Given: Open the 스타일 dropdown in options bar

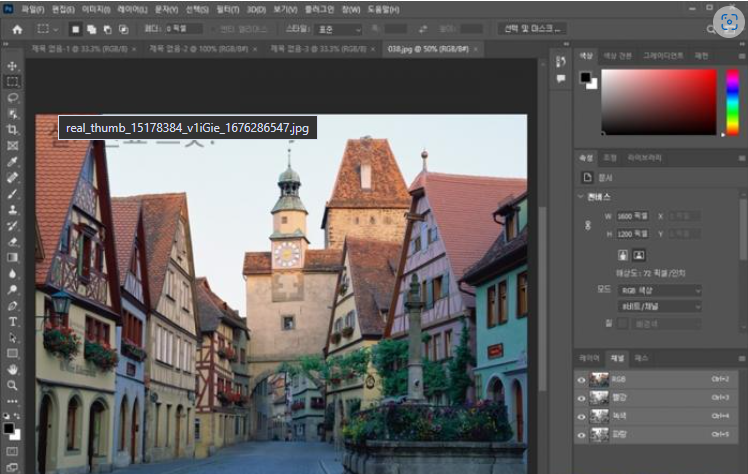Looking at the screenshot, I should pyautogui.click(x=337, y=30).
